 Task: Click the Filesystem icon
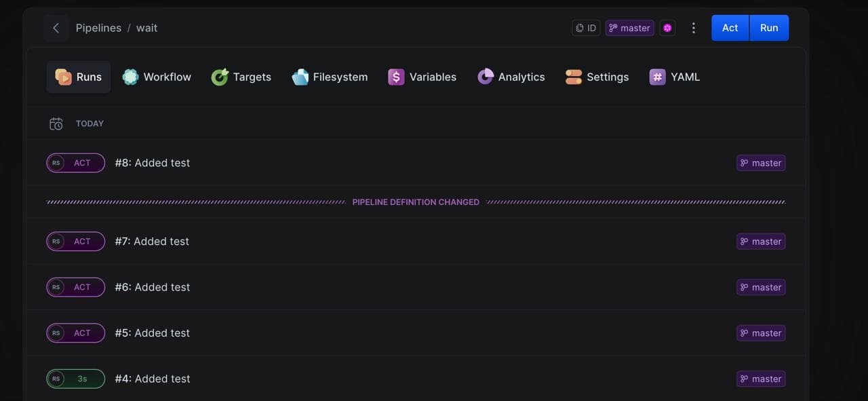tap(300, 77)
